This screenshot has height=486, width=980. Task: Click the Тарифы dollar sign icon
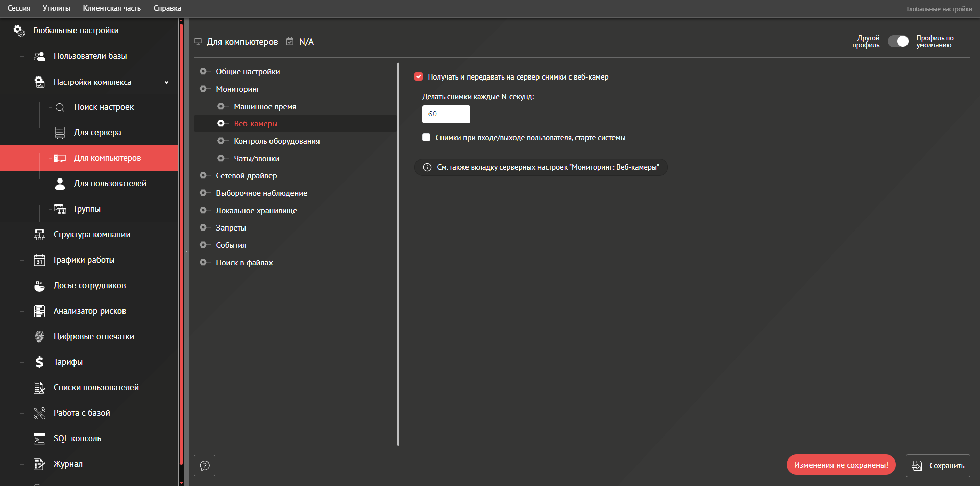click(39, 362)
